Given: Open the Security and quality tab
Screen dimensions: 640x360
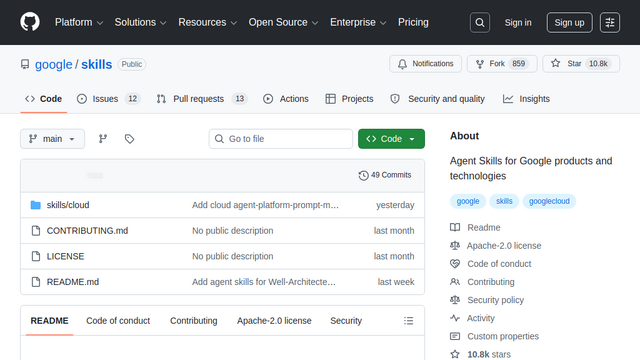Looking at the screenshot, I should 438,99.
